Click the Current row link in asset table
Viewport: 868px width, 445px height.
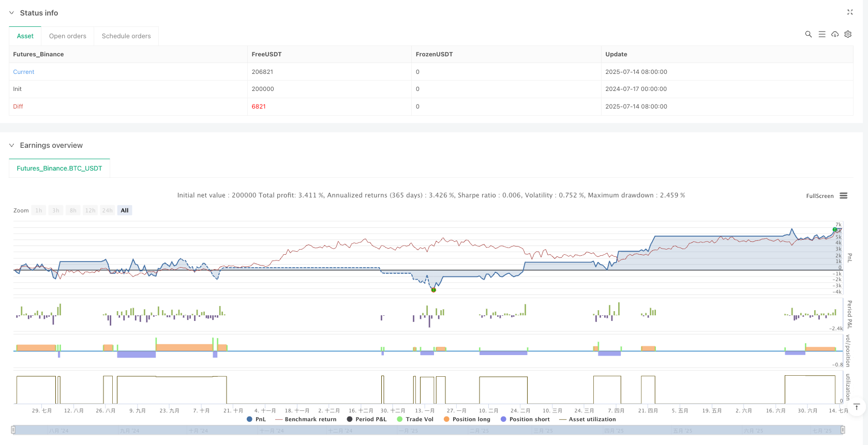click(x=24, y=72)
